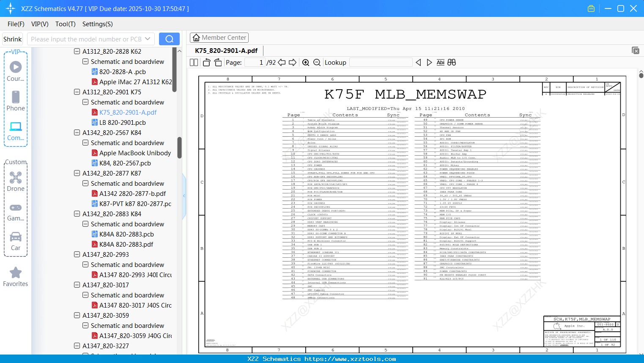
Task: Open the Drone category
Action: tap(16, 181)
